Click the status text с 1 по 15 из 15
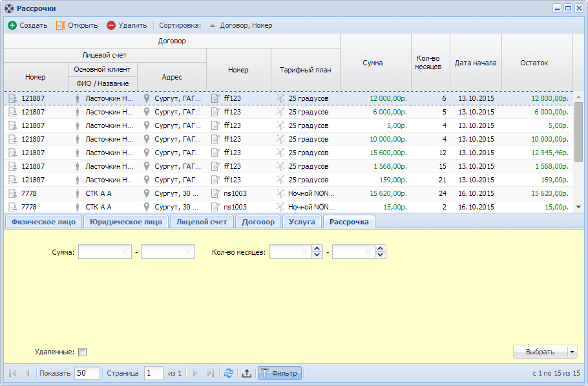 (556, 373)
